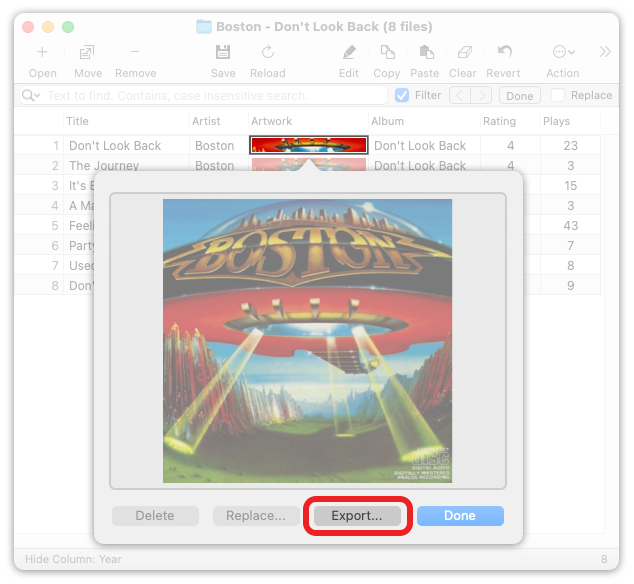Click the Revert toolbar icon
This screenshot has width=634, height=584.
(504, 52)
